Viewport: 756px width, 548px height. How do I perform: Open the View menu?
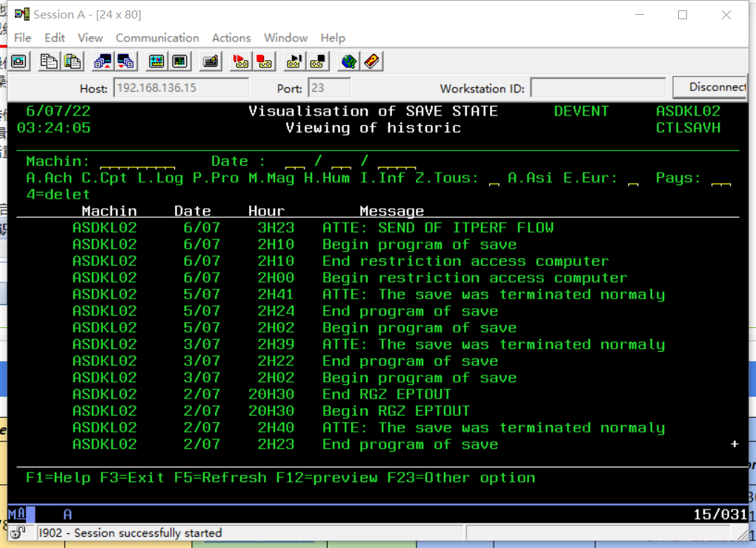(x=90, y=38)
